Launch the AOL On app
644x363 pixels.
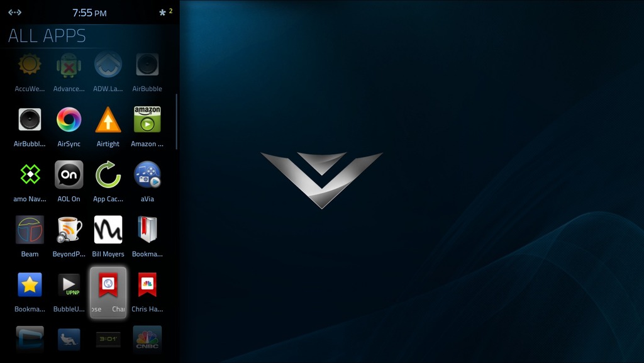[x=69, y=175]
